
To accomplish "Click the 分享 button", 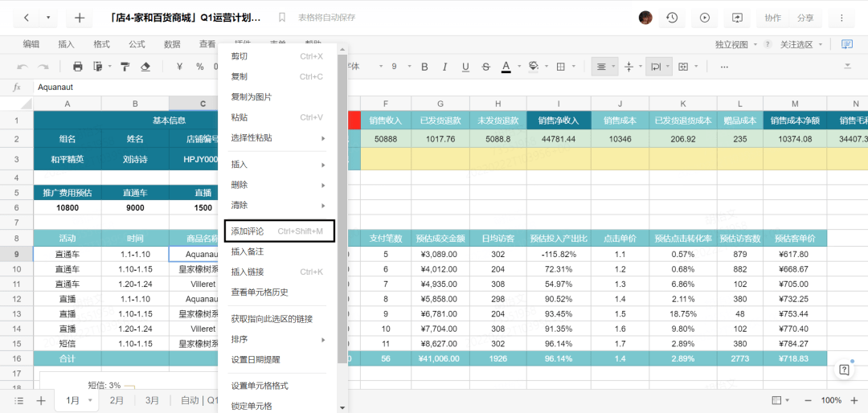I will (x=806, y=18).
